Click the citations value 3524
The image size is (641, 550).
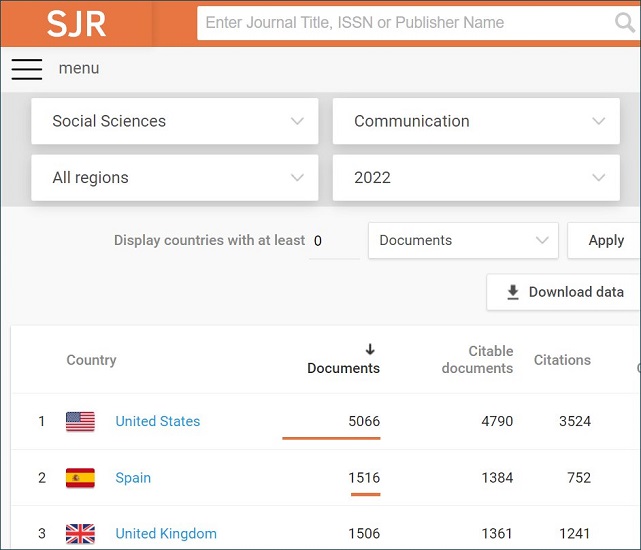(575, 421)
